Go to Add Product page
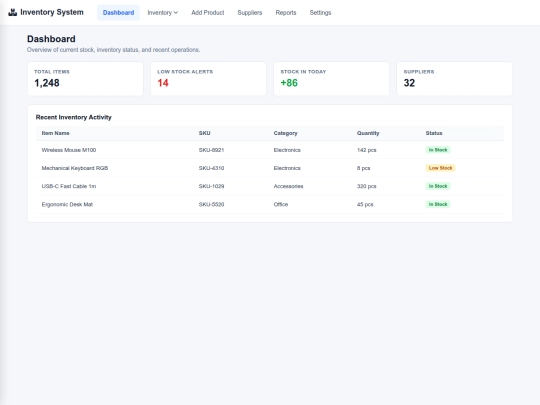This screenshot has width=540, height=405. [208, 13]
